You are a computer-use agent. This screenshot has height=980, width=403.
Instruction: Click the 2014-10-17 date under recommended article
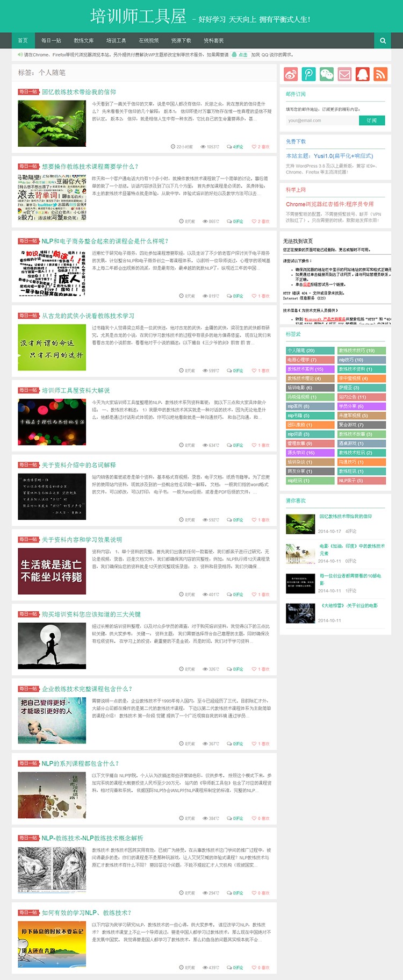coord(329,531)
